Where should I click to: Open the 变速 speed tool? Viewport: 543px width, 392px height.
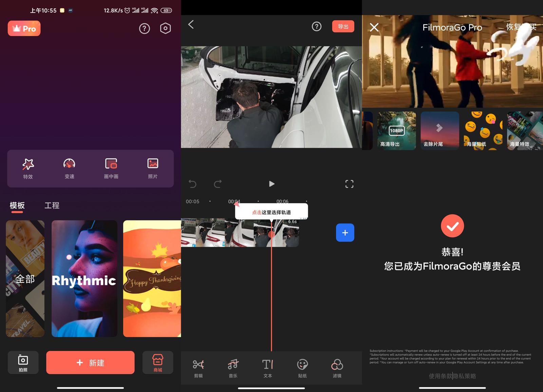(69, 169)
